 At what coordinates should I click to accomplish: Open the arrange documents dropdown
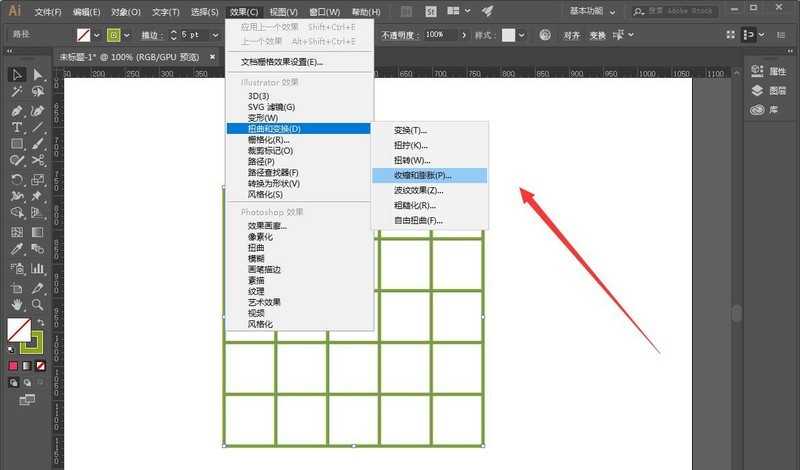pos(458,11)
